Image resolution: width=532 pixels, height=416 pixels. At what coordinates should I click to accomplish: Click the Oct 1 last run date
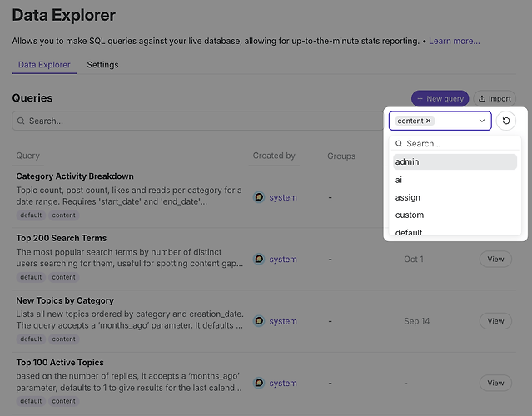click(x=414, y=260)
